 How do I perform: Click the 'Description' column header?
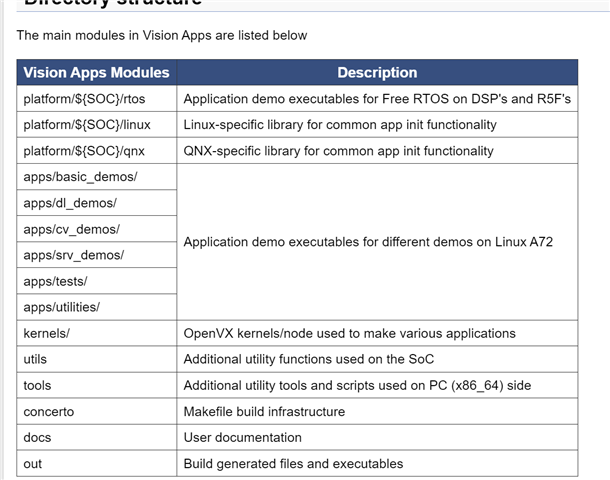point(377,73)
